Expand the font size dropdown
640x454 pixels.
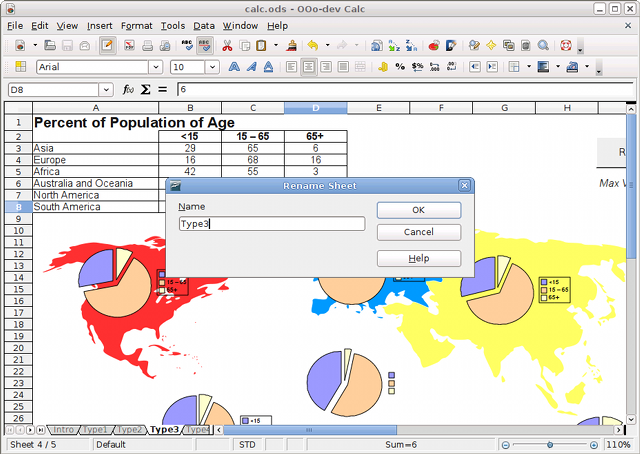pyautogui.click(x=210, y=67)
